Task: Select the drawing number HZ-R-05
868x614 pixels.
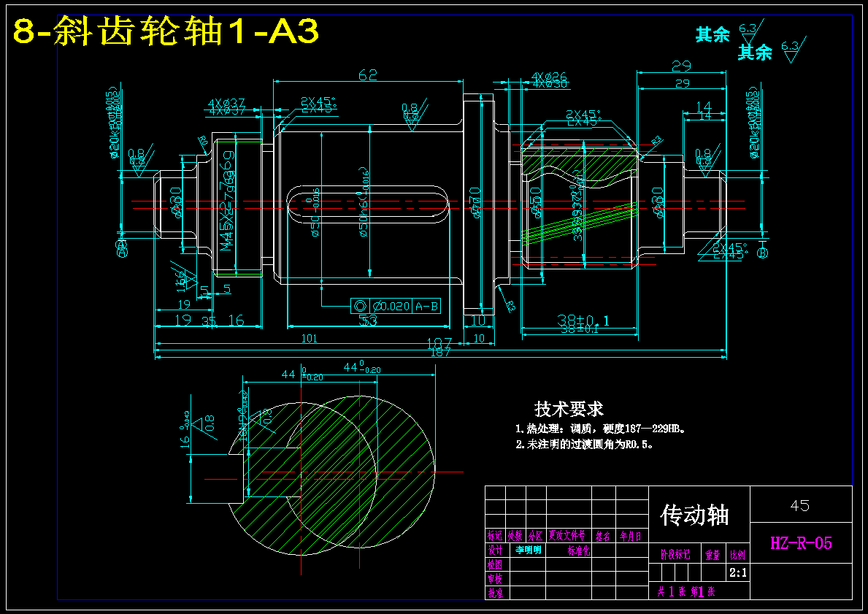Action: 801,543
